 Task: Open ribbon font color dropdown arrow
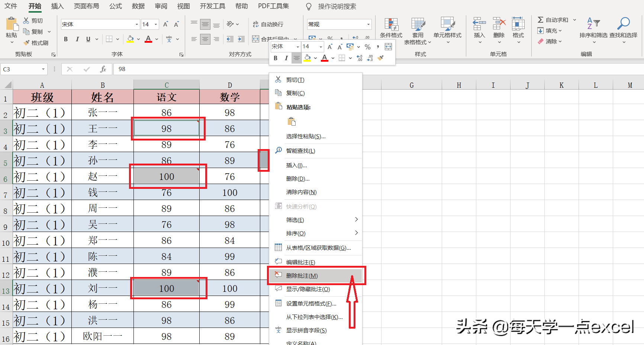(x=157, y=39)
